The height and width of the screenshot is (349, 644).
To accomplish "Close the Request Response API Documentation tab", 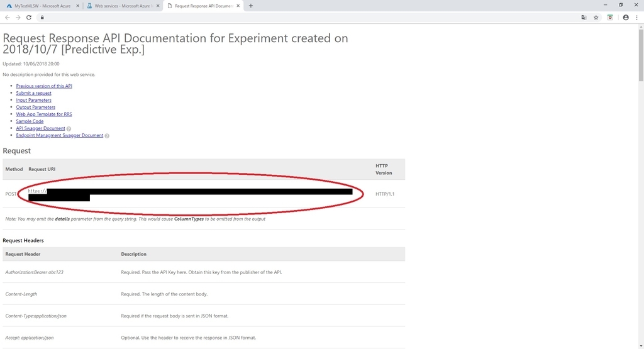I will coord(238,6).
